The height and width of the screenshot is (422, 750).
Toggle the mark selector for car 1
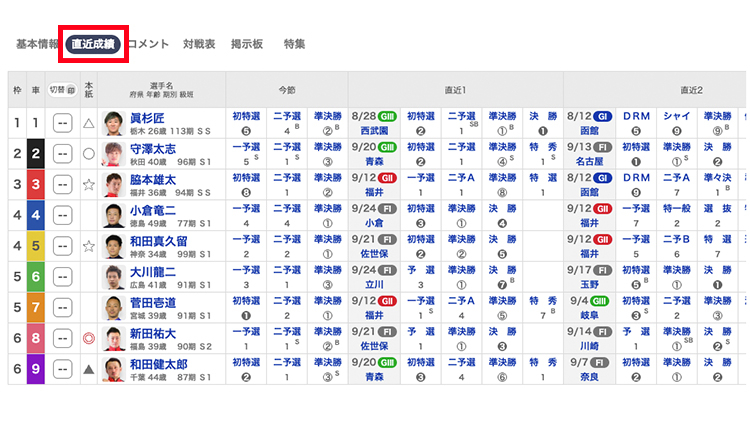[62, 124]
